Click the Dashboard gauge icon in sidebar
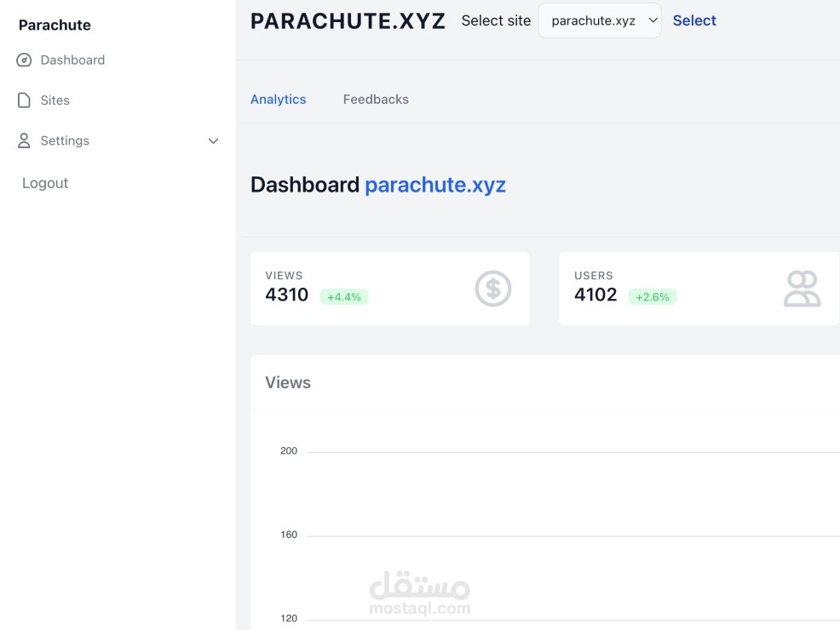Screen dimensions: 840x630 [24, 60]
